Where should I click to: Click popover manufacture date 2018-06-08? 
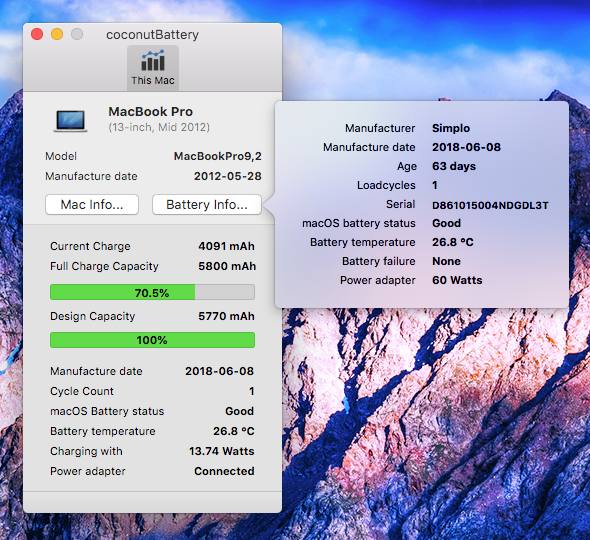(x=467, y=147)
